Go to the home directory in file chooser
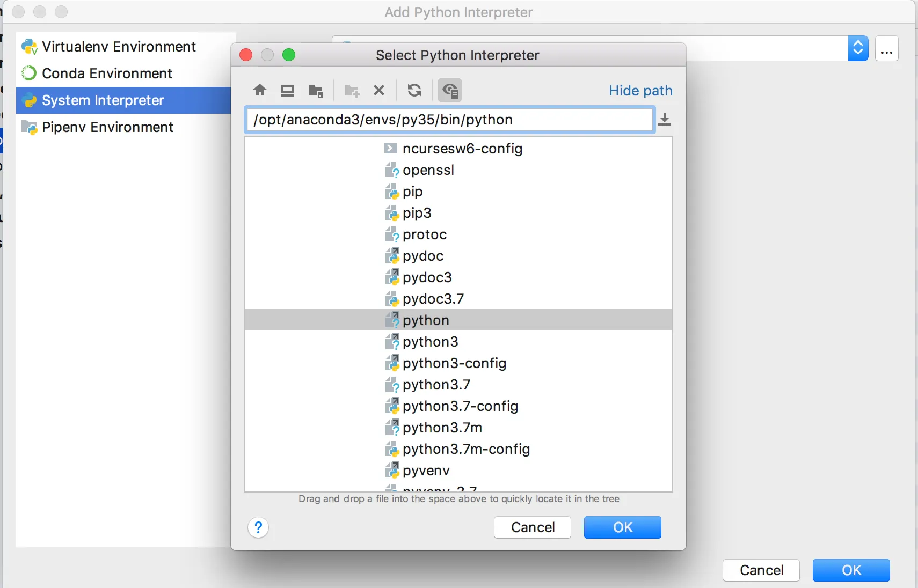Image resolution: width=918 pixels, height=588 pixels. pos(260,90)
